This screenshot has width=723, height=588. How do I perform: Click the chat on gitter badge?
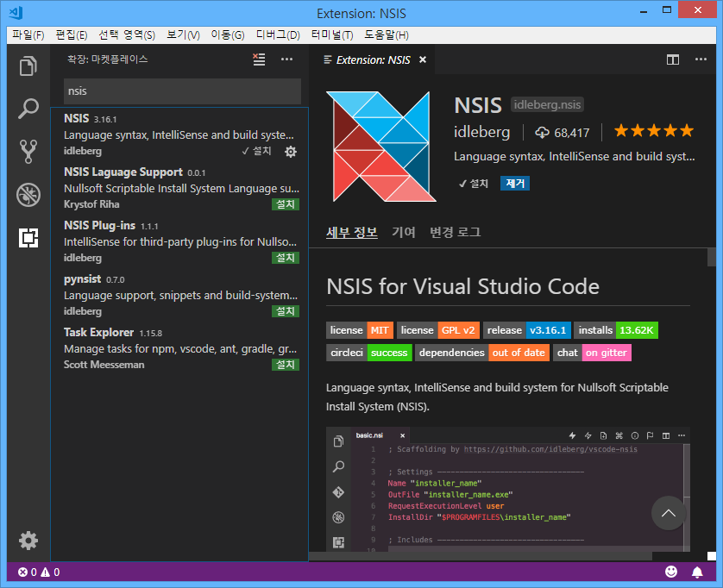(x=592, y=353)
